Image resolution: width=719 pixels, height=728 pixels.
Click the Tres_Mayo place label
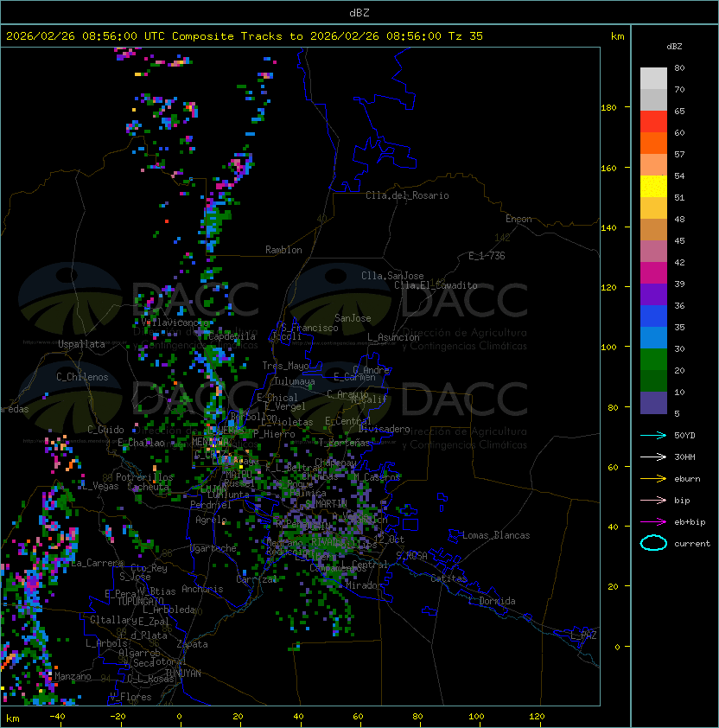(285, 366)
